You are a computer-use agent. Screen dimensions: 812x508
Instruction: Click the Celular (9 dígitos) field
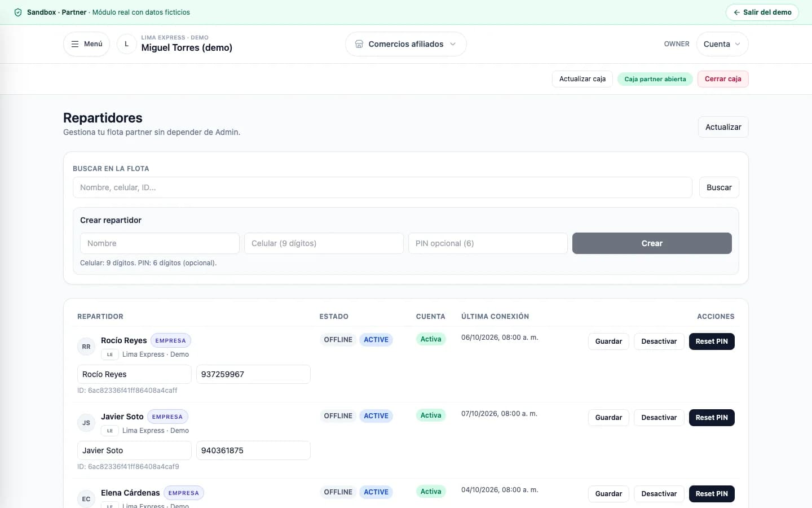tap(324, 243)
